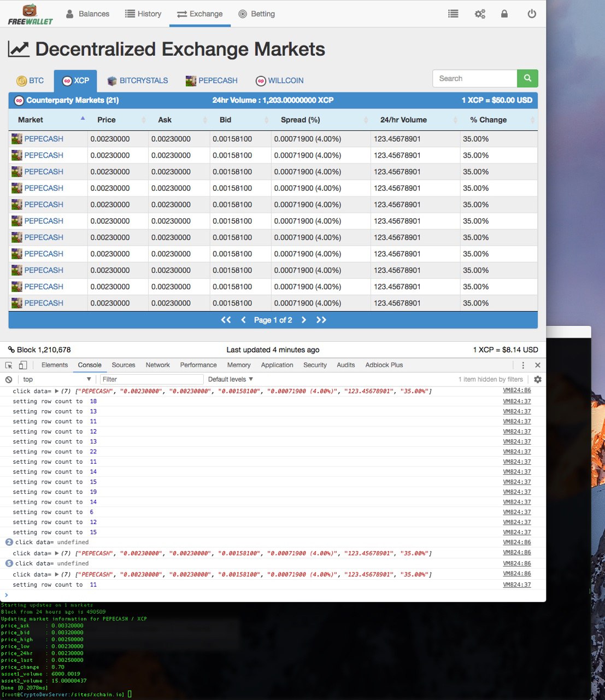605x700 pixels.
Task: Open the Application DevTools tab
Action: [277, 365]
